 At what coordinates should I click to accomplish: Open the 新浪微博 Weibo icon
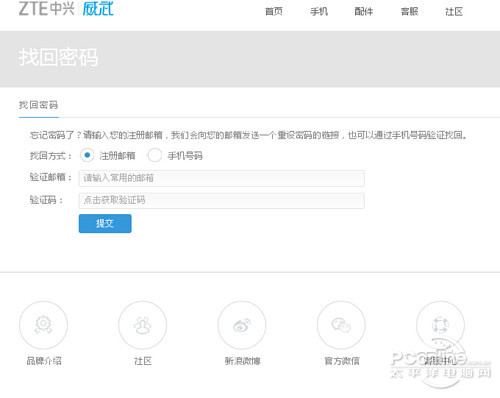coord(242,325)
